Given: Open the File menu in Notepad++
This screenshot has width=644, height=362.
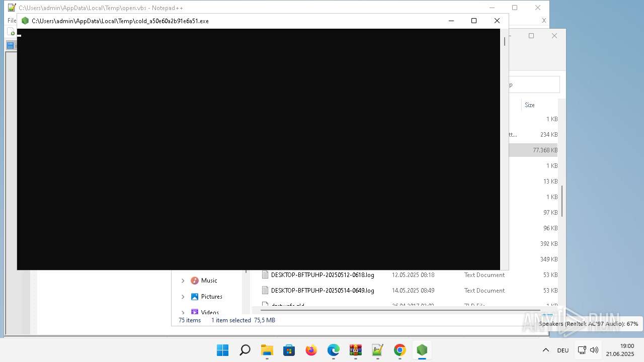Looking at the screenshot, I should 12,21.
